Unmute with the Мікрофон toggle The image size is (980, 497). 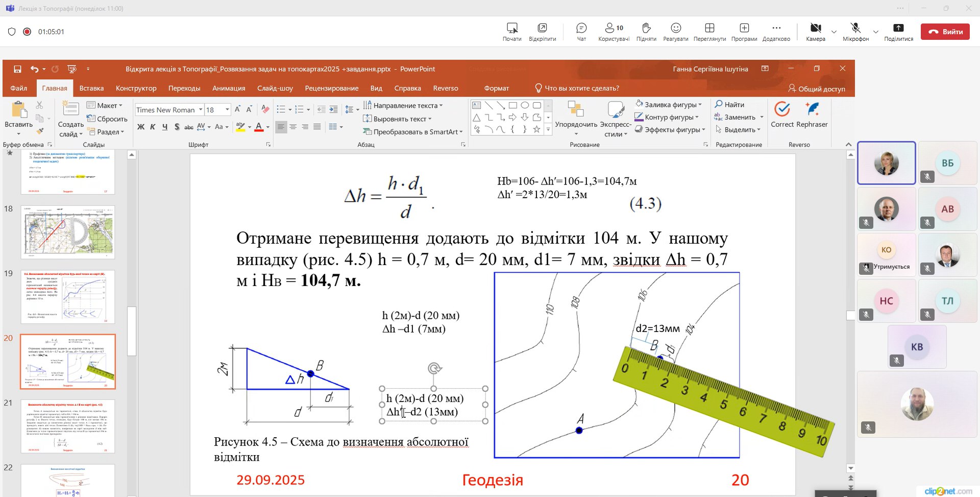855,32
